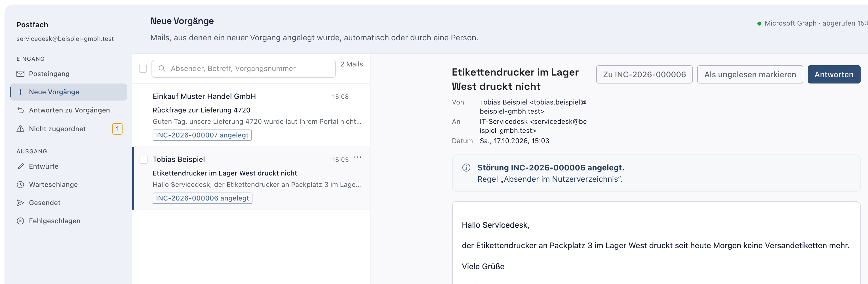Image resolution: width=868 pixels, height=284 pixels.
Task: Click the 15:08 timestamp
Action: tap(340, 97)
